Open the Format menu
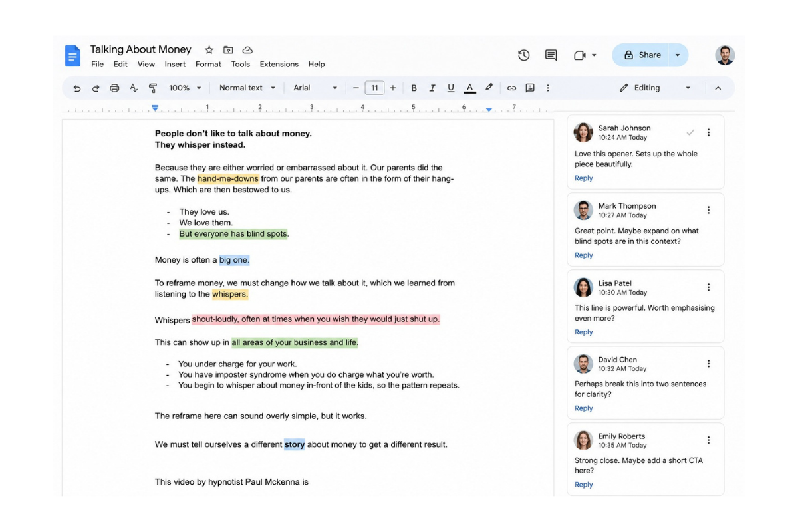 click(208, 65)
